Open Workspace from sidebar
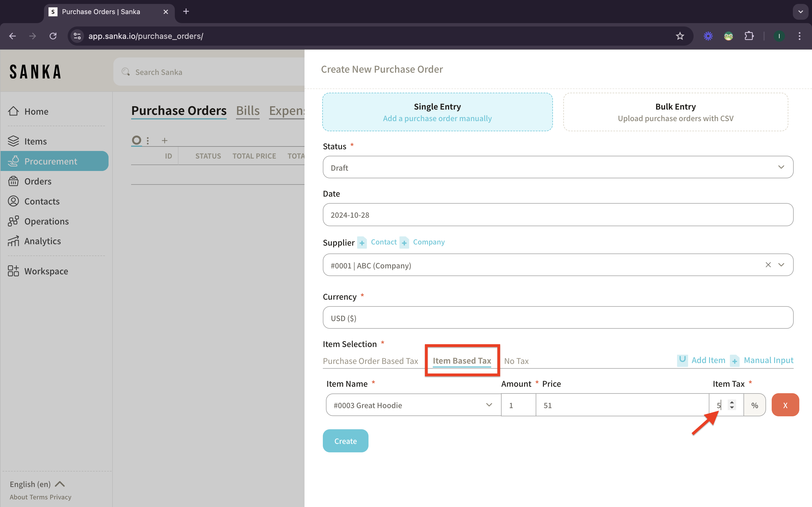Image resolution: width=812 pixels, height=507 pixels. [46, 271]
